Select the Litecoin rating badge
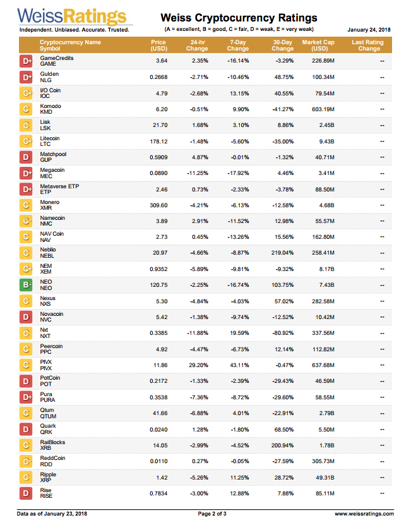The image size is (411, 532). tap(27, 141)
